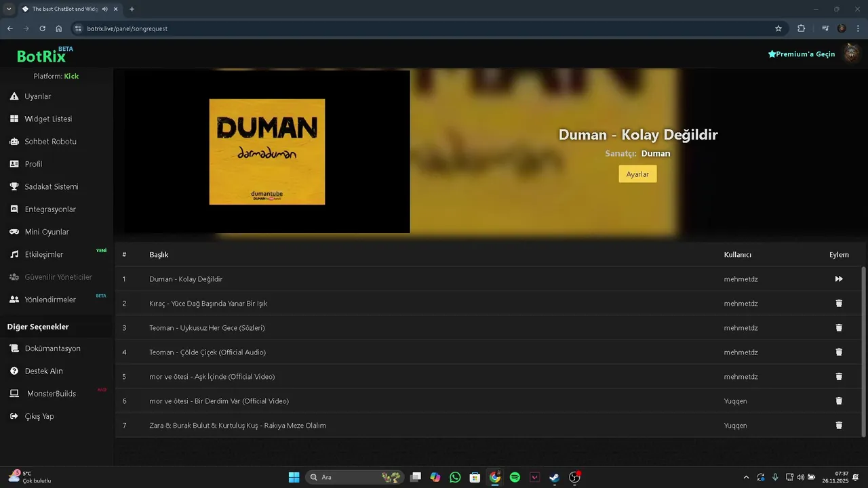Screen dimensions: 868x488
Task: Open browser home page
Action: click(59, 28)
